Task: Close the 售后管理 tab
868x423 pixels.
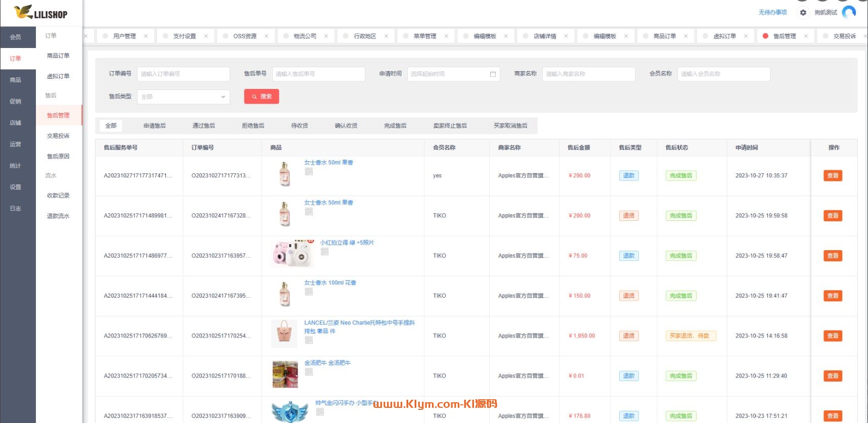Action: pyautogui.click(x=806, y=36)
